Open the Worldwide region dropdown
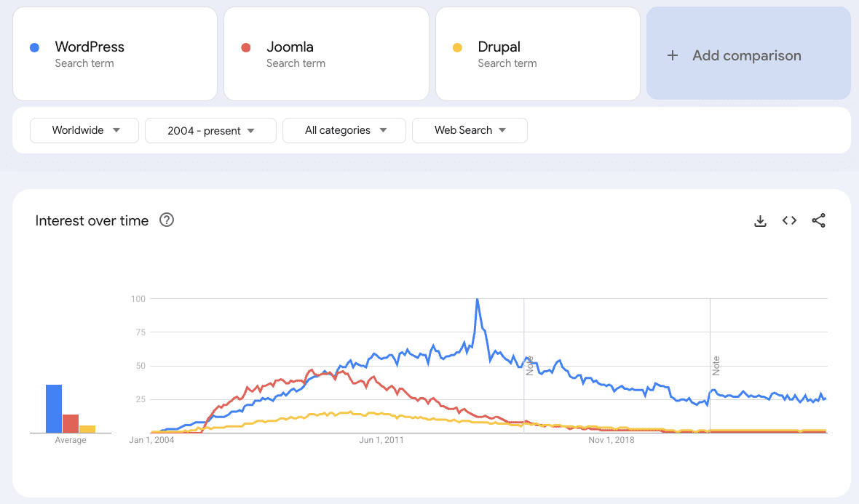Screen dimensions: 859x504 pyautogui.click(x=84, y=130)
